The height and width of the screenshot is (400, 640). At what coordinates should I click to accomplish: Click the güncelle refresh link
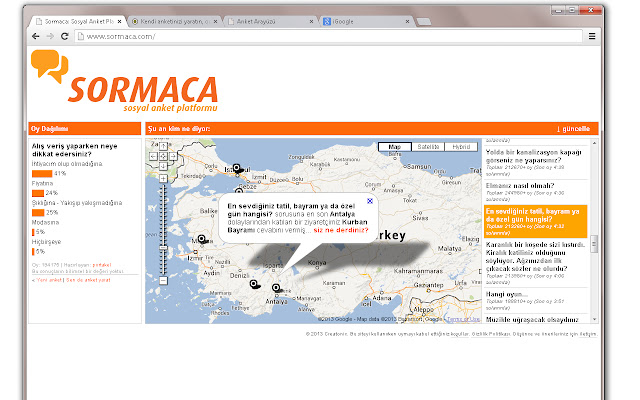click(x=573, y=129)
